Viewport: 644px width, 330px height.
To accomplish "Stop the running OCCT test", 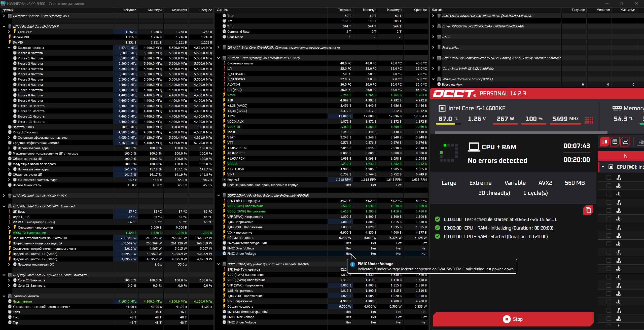I will tap(513, 319).
